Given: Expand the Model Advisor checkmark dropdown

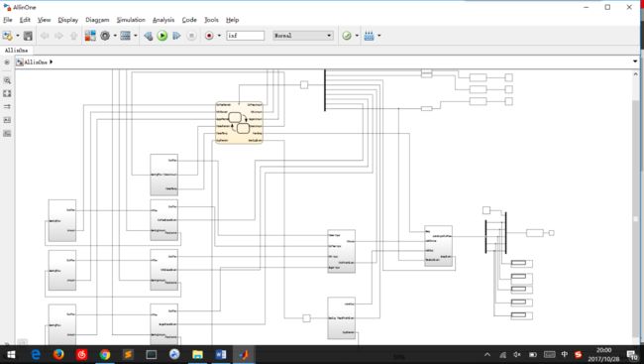Looking at the screenshot, I should (x=357, y=36).
